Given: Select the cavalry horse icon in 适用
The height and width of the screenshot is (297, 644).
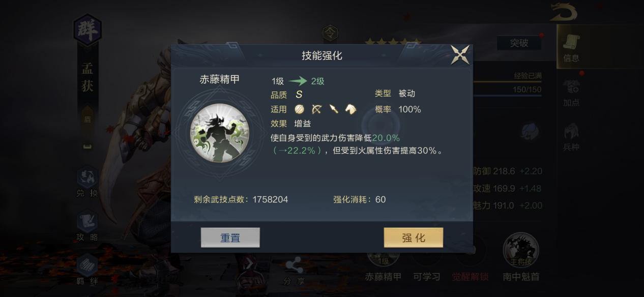Looking at the screenshot, I should click(351, 109).
